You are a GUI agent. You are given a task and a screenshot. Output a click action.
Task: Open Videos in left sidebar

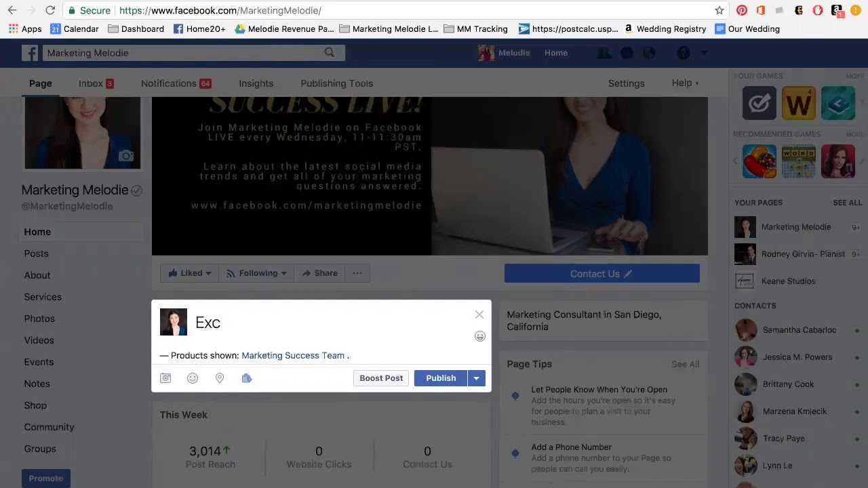[x=39, y=340]
